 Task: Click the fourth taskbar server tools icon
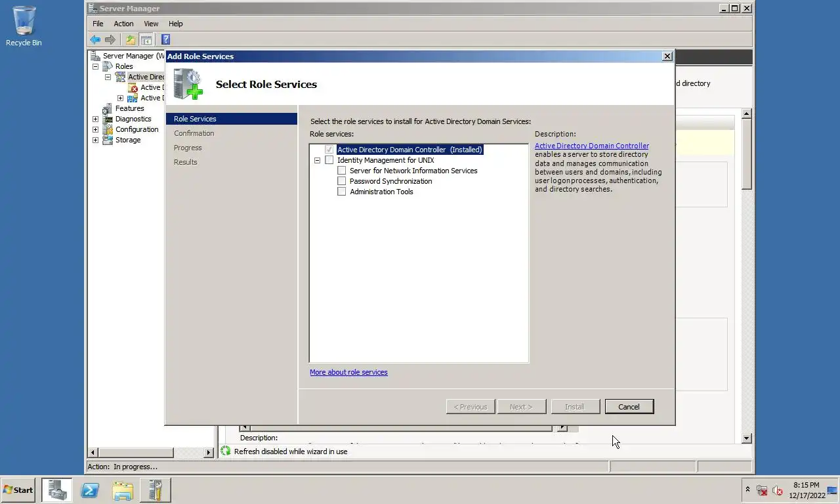coord(156,490)
